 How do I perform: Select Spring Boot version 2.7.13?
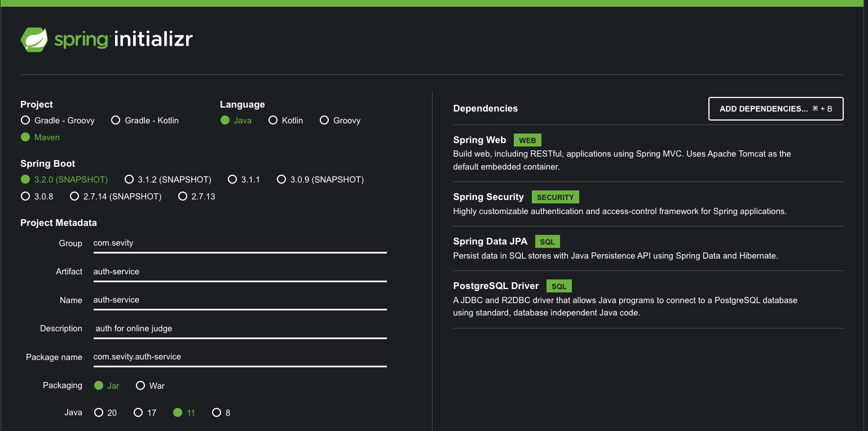(x=196, y=197)
